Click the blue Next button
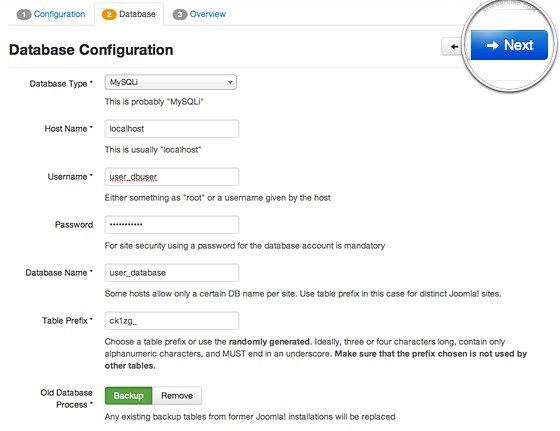The width and height of the screenshot is (560, 431). (x=509, y=45)
